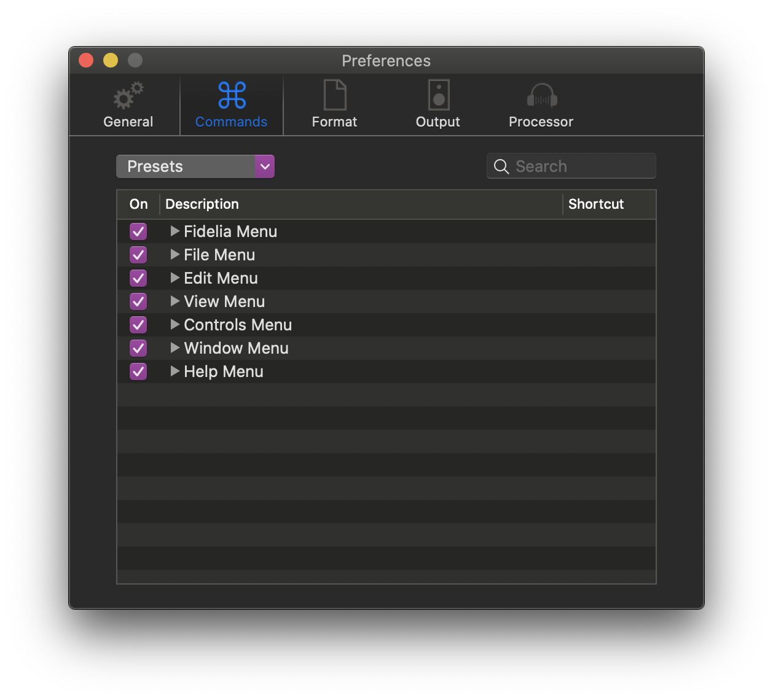Expand the Controls Menu disclosure triangle
This screenshot has height=700, width=773.
coord(175,325)
